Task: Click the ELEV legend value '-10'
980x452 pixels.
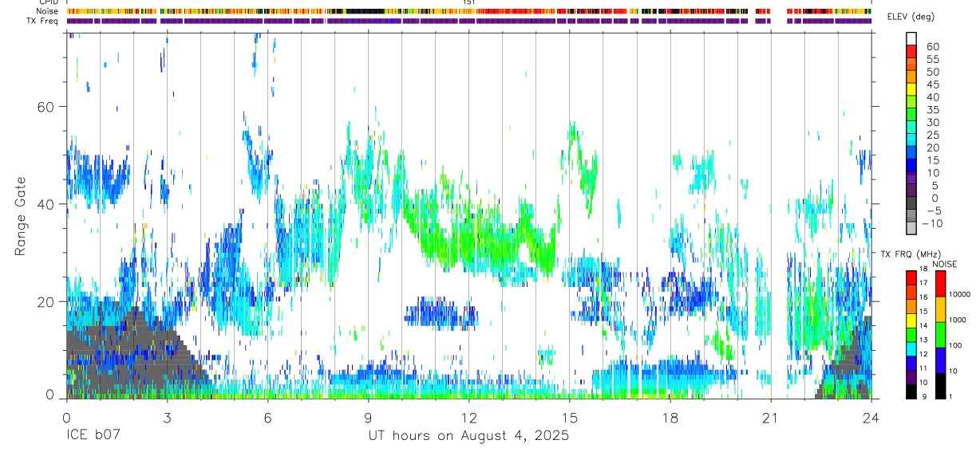Action: (933, 224)
